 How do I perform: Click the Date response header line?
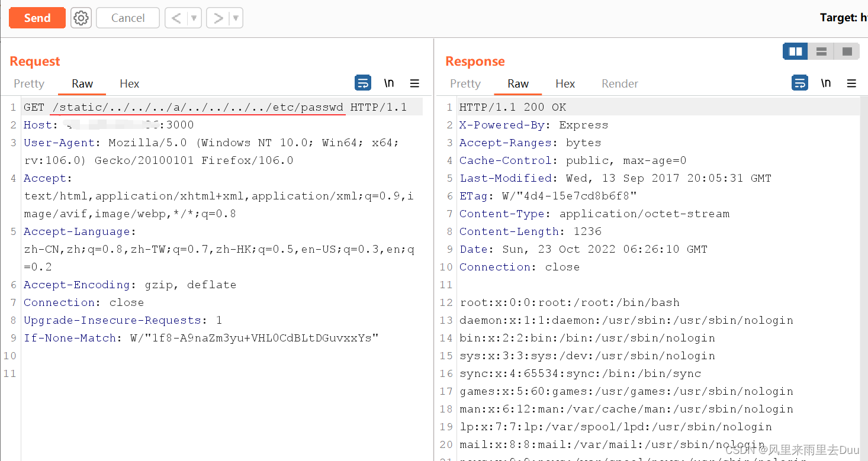(x=583, y=249)
